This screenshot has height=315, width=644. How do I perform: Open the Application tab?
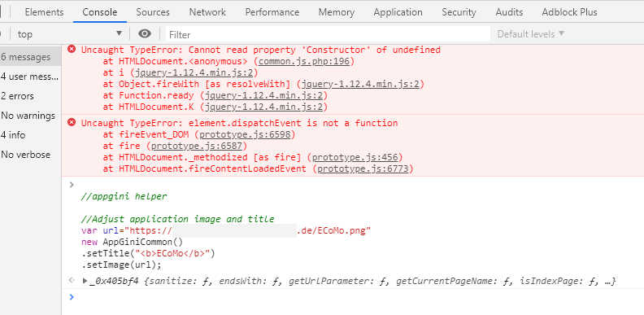pyautogui.click(x=398, y=12)
